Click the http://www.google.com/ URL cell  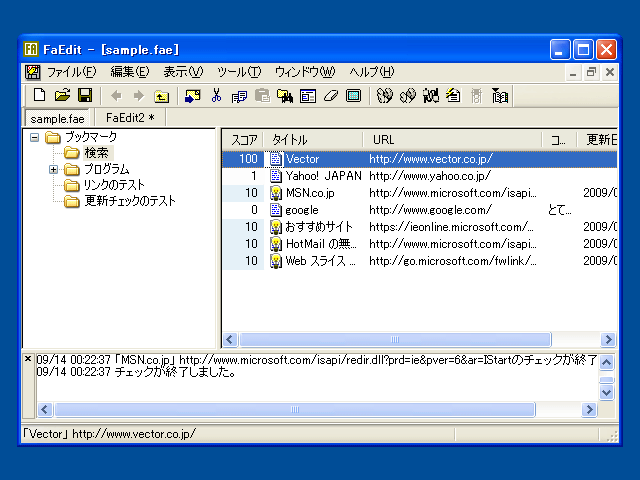430,210
